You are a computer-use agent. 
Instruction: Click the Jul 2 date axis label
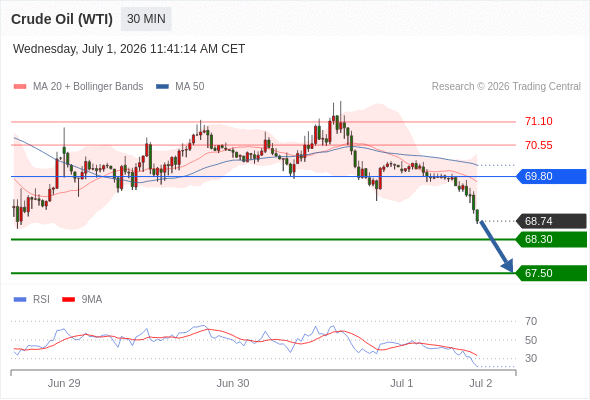[x=481, y=383]
